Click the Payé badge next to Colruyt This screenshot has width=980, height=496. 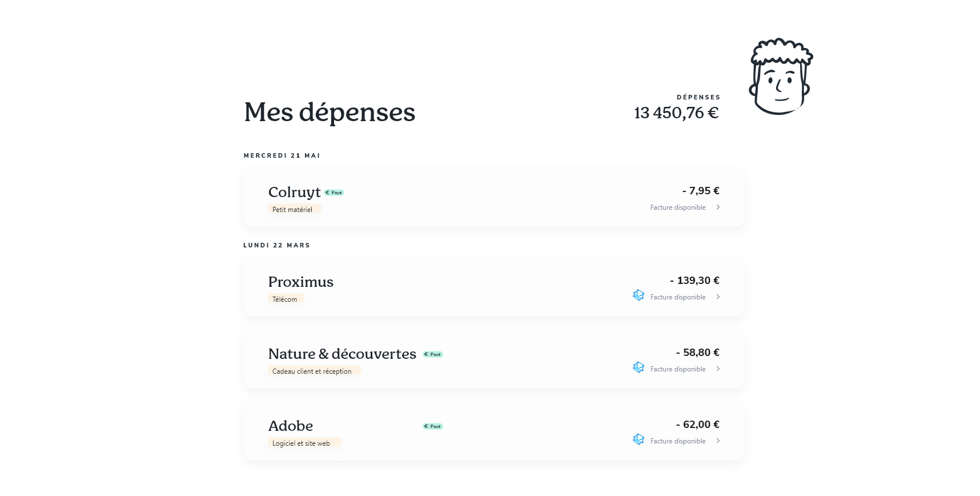pos(334,193)
